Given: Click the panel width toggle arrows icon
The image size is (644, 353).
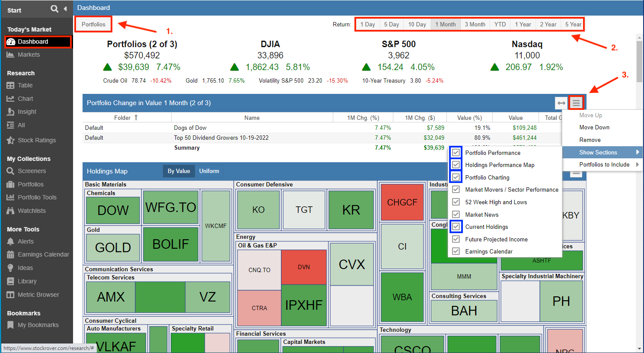Looking at the screenshot, I should (x=561, y=103).
